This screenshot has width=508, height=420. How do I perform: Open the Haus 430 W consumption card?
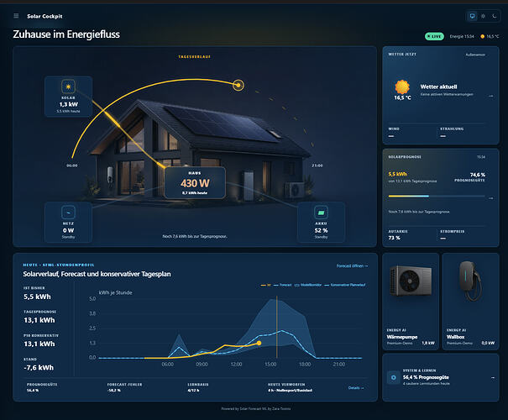[195, 183]
